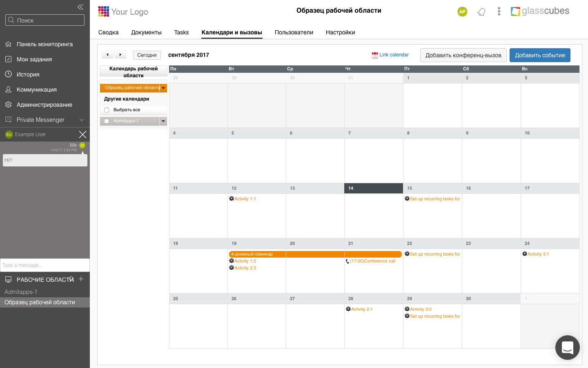Click the AP user avatar icon
588x368 pixels.
462,12
